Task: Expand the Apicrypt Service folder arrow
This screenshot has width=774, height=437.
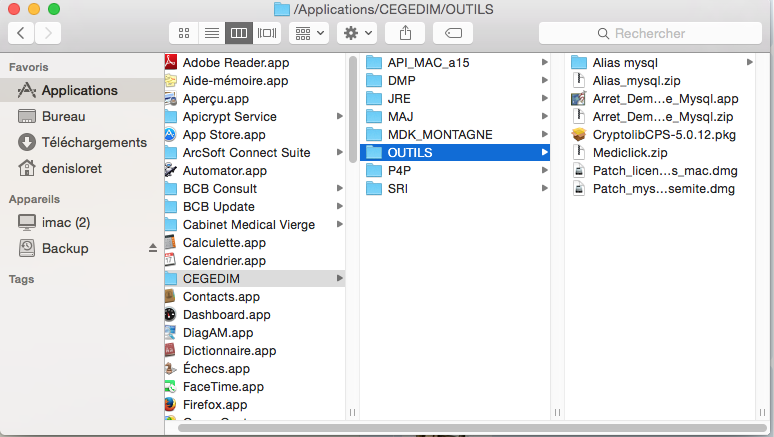Action: [x=340, y=117]
